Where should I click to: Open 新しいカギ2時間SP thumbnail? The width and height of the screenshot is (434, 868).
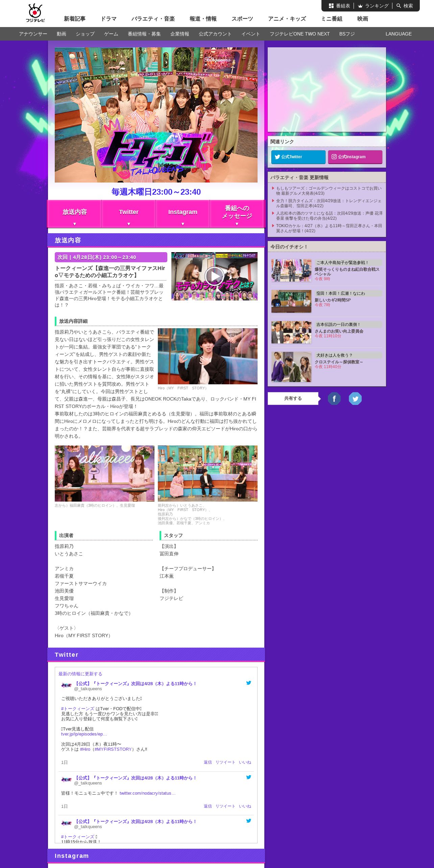[291, 301]
